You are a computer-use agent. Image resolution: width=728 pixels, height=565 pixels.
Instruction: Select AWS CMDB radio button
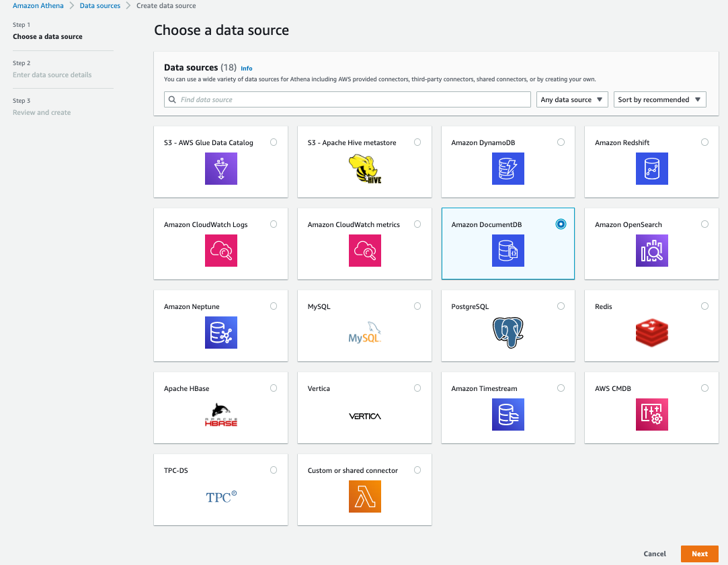click(x=704, y=388)
